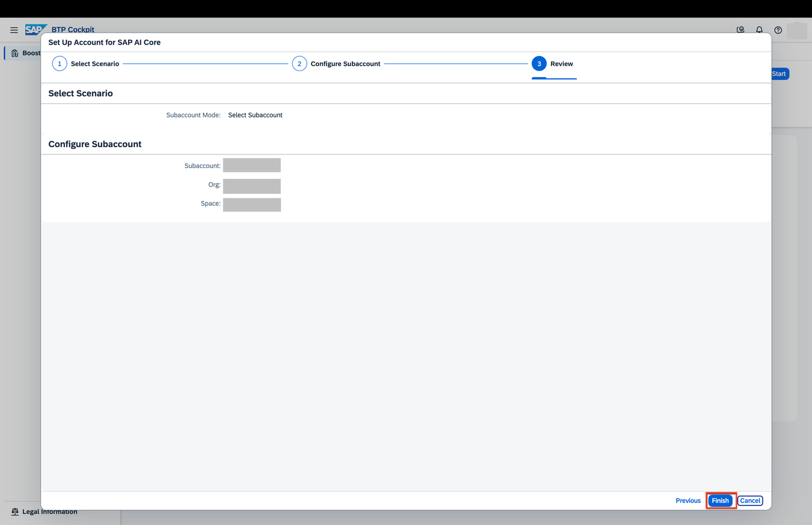Open the user profile avatar
Viewport: 812px width, 525px height.
click(797, 30)
